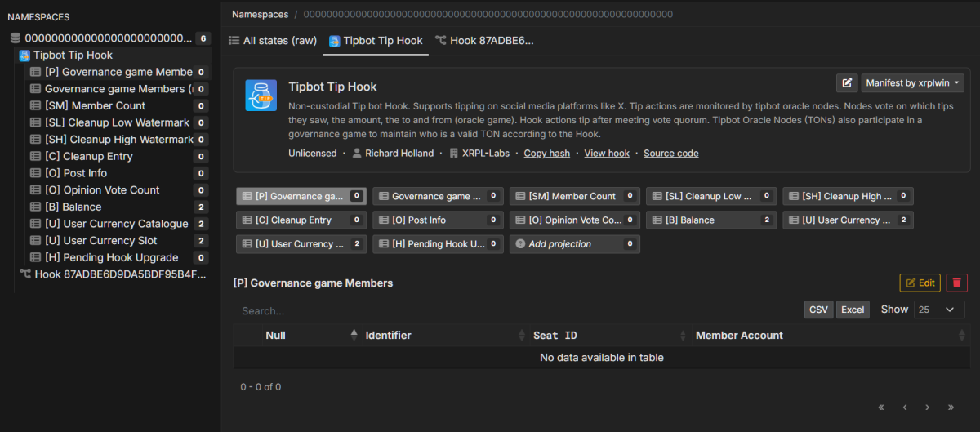This screenshot has width=980, height=432.
Task: Sort table by Member Account column
Action: 830,335
